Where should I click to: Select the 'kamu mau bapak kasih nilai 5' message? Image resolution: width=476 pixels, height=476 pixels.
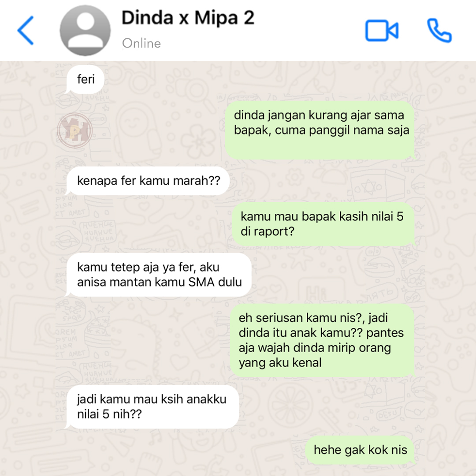click(323, 224)
